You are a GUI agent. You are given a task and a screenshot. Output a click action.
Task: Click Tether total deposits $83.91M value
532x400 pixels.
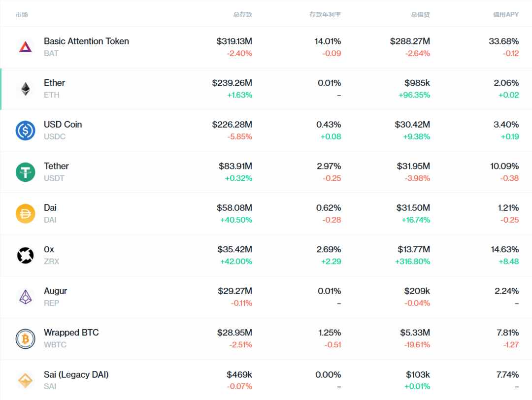click(235, 167)
